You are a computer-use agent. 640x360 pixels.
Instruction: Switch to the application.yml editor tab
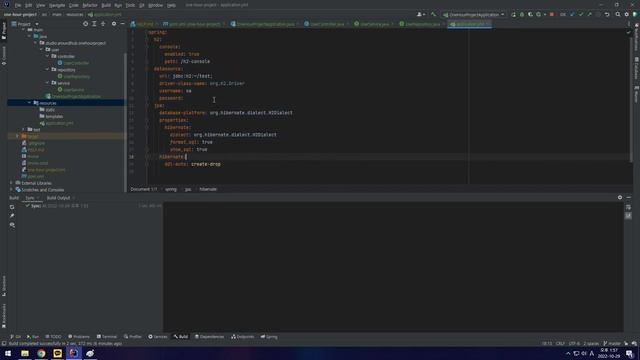[x=469, y=24]
